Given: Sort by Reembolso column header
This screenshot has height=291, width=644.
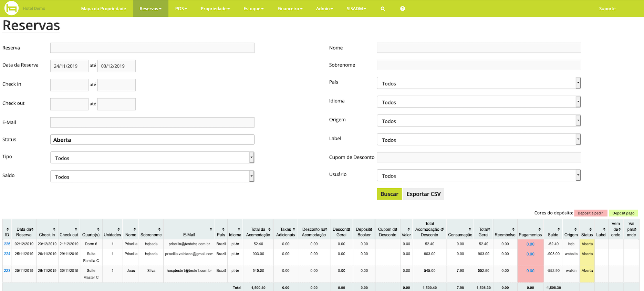Looking at the screenshot, I should 505,229.
